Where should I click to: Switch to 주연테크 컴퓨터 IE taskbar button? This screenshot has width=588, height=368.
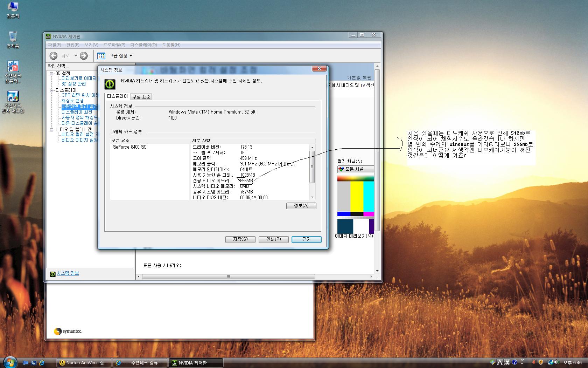click(x=140, y=363)
